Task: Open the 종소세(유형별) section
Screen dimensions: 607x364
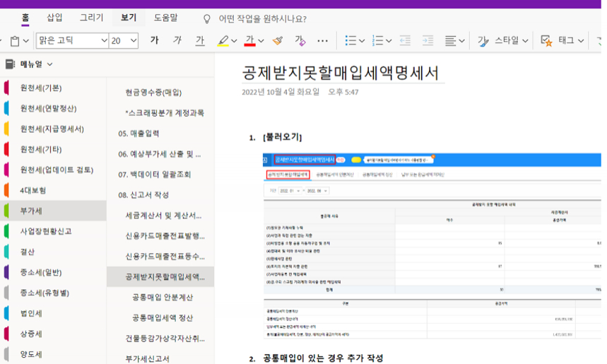Action: 54,293
